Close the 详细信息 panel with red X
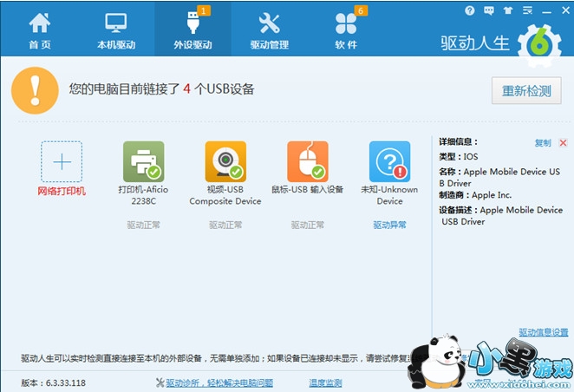 (563, 143)
